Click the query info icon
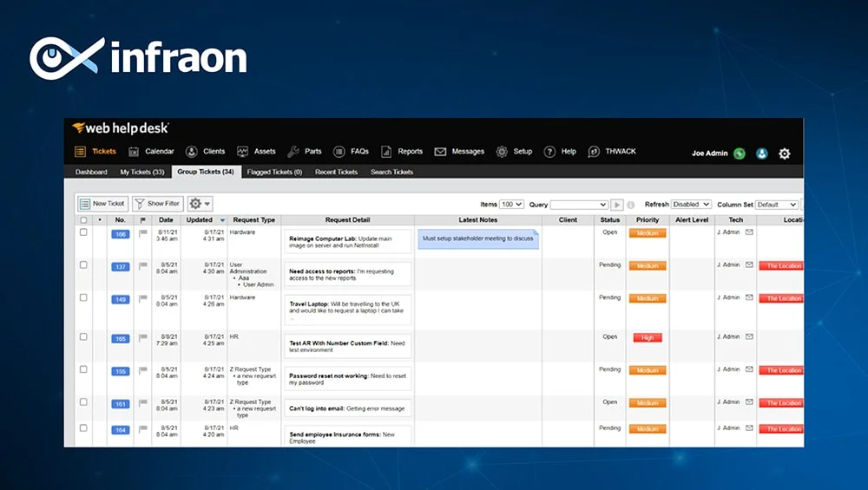 pos(630,205)
